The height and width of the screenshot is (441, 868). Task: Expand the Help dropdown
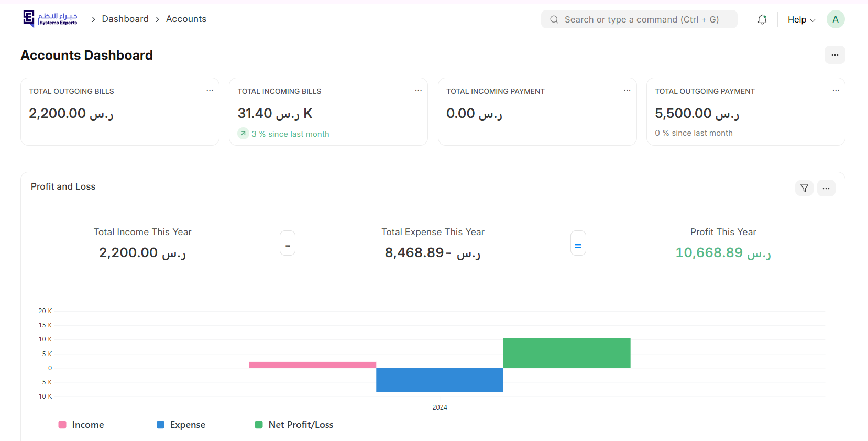tap(801, 19)
